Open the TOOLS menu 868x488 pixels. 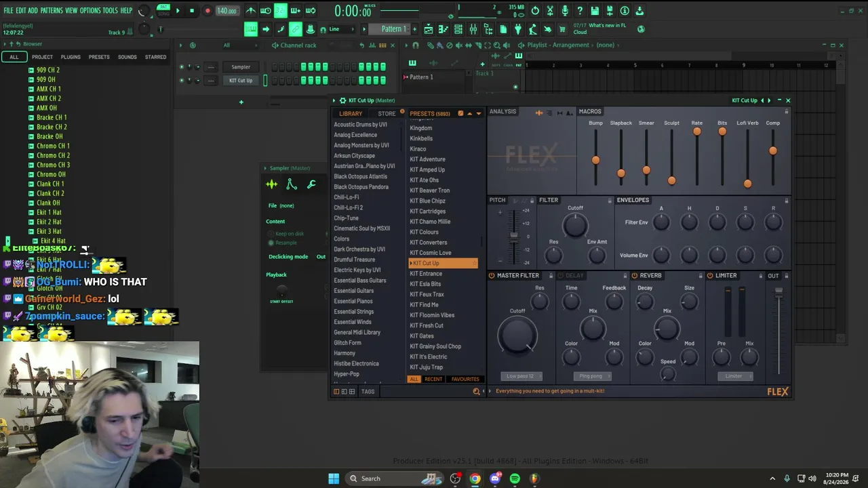coord(110,11)
